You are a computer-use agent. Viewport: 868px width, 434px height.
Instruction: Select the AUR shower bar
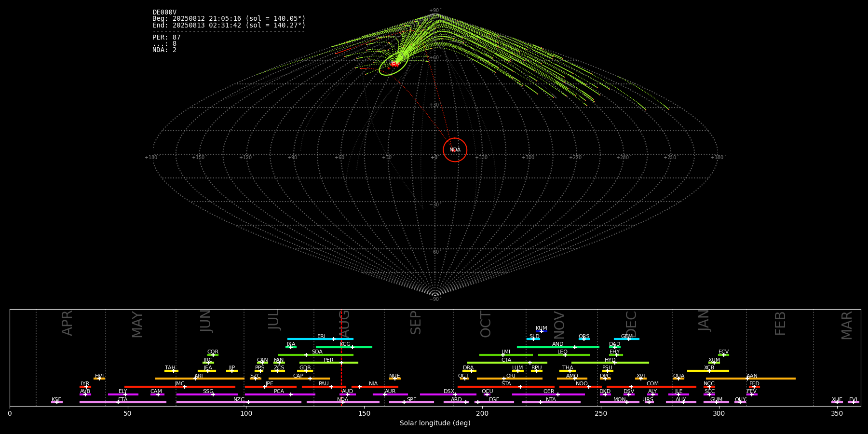(x=390, y=394)
